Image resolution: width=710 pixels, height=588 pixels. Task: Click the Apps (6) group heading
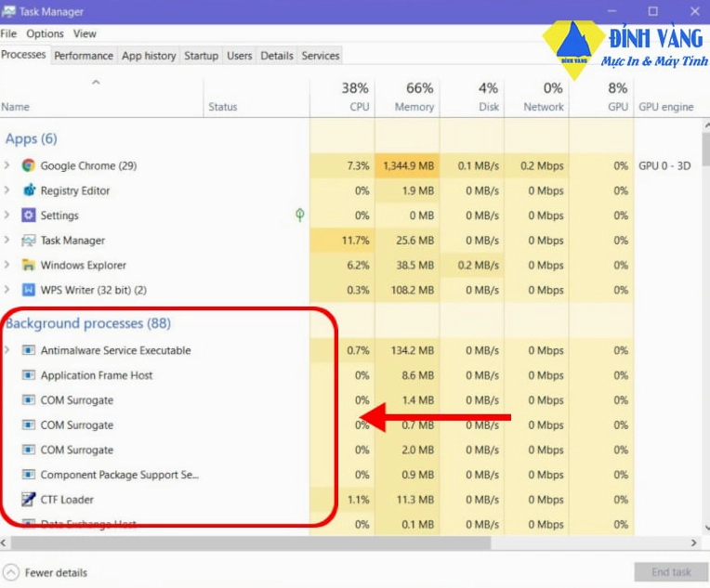click(x=32, y=138)
